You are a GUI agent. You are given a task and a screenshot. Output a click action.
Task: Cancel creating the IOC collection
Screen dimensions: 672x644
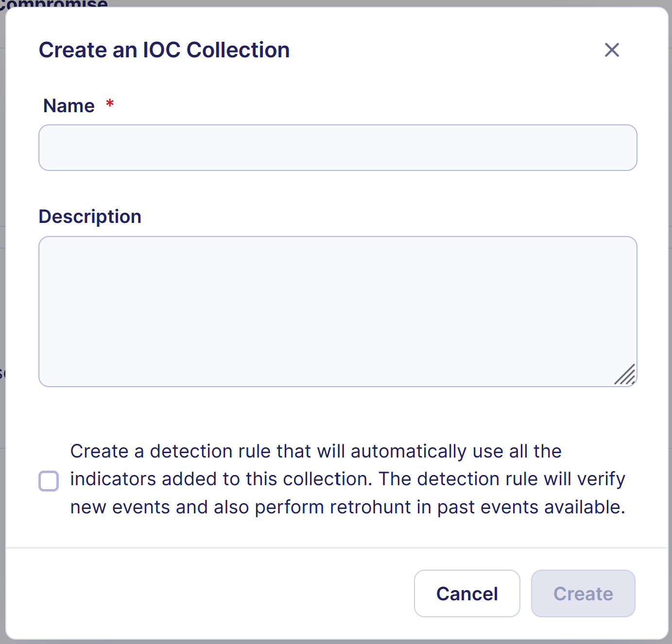[x=466, y=593]
